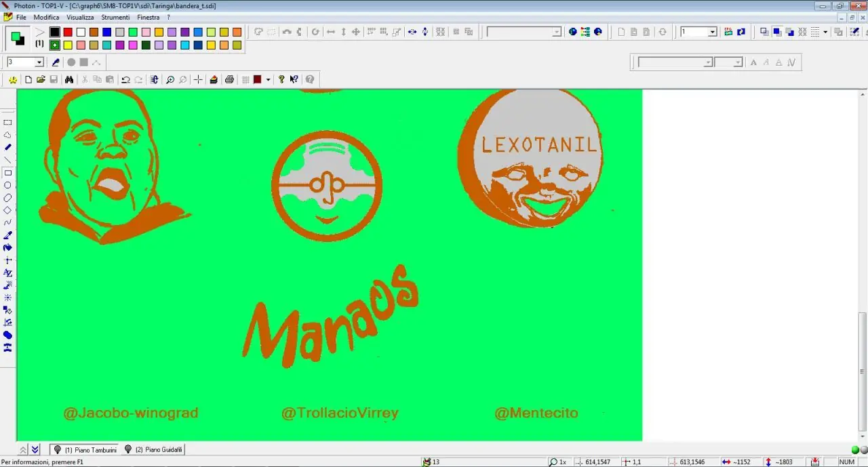This screenshot has width=868, height=467.
Task: Select the paint bucket fill tool
Action: (8, 248)
